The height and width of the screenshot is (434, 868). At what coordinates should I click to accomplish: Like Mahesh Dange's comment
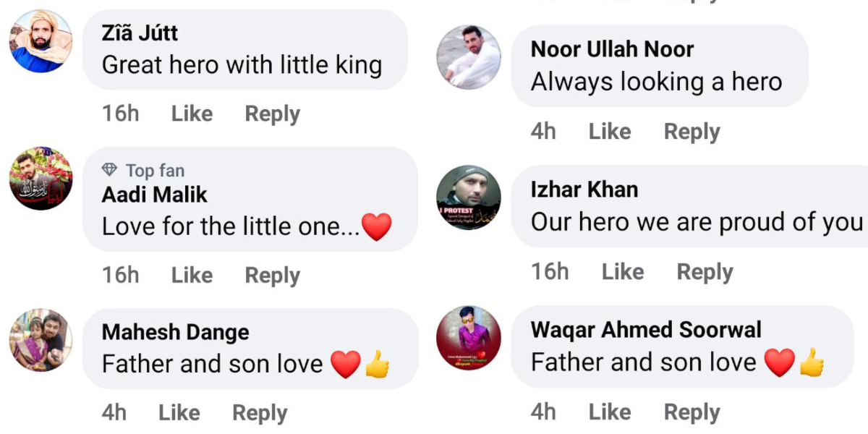pos(179,412)
